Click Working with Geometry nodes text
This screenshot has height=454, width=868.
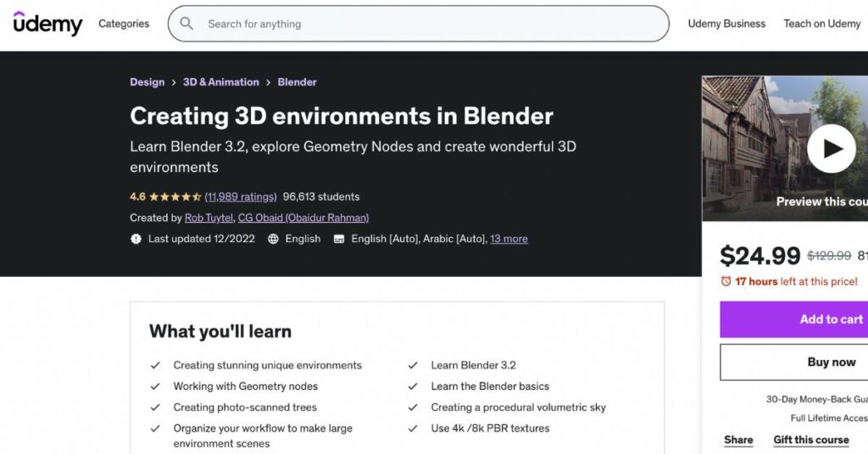coord(246,386)
